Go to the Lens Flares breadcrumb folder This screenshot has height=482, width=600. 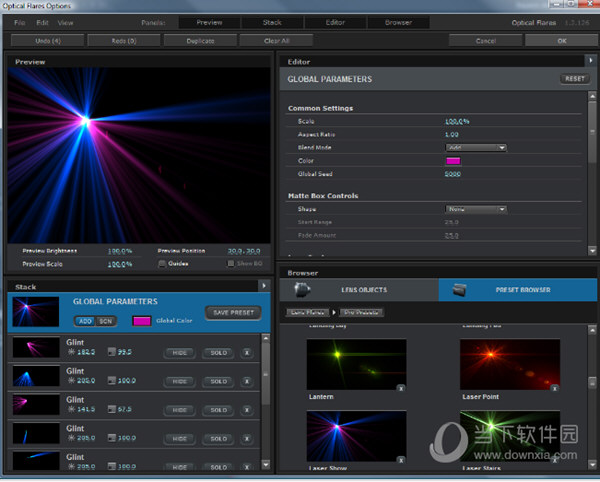(308, 313)
